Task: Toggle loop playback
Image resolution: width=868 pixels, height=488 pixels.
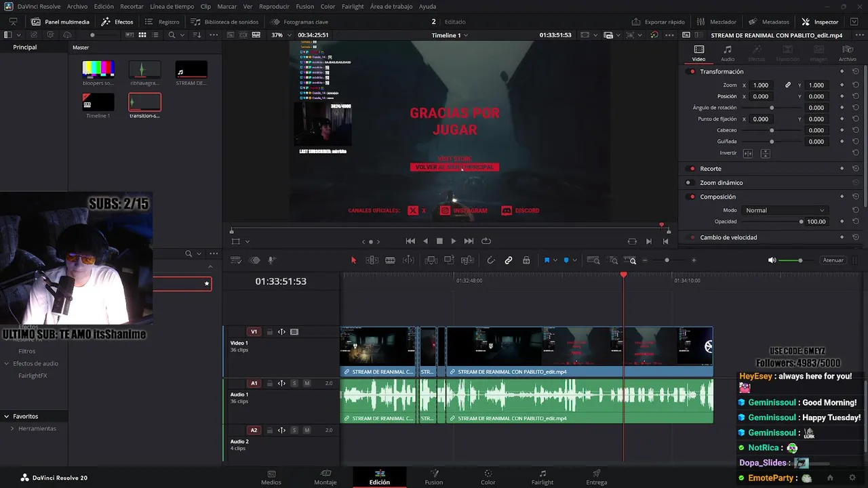Action: [486, 241]
